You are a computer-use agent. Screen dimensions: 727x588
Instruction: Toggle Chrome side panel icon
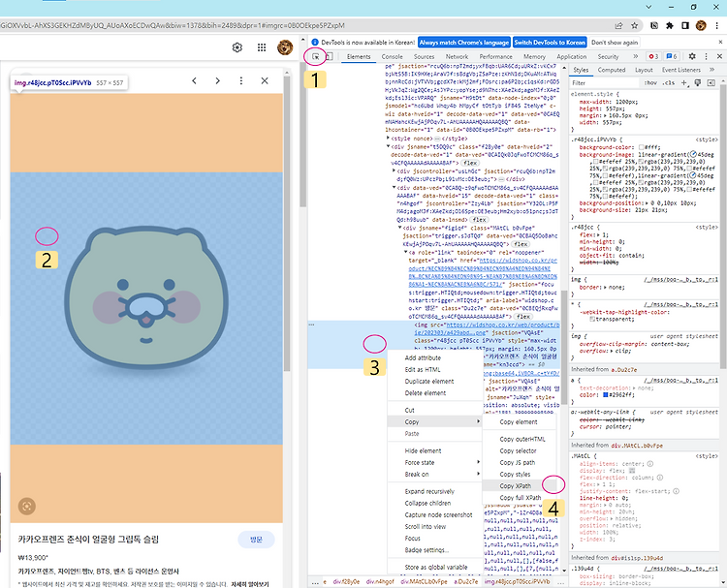(x=685, y=25)
